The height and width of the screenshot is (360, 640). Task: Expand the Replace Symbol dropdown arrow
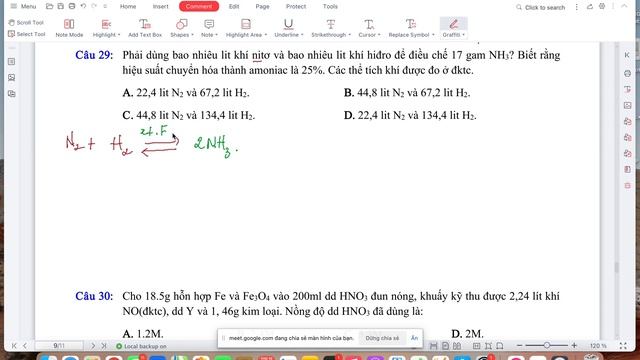[433, 35]
